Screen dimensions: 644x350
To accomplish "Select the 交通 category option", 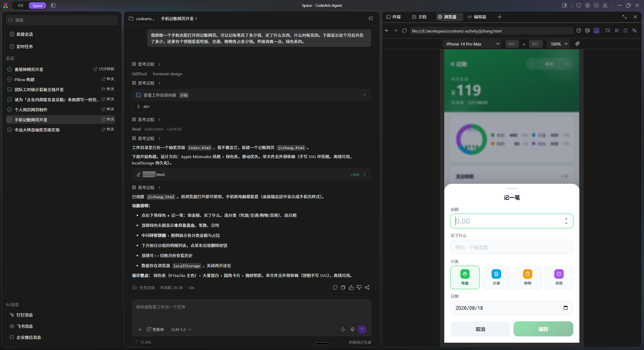I will coord(496,277).
